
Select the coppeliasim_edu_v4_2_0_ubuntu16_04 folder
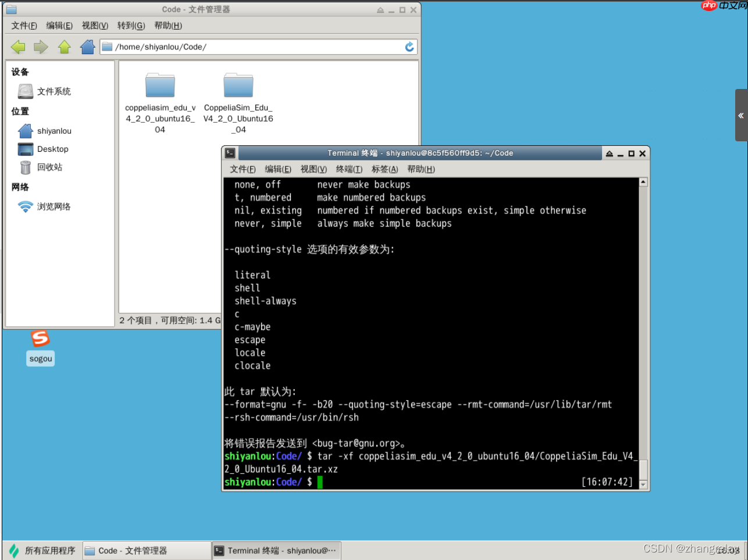(160, 86)
